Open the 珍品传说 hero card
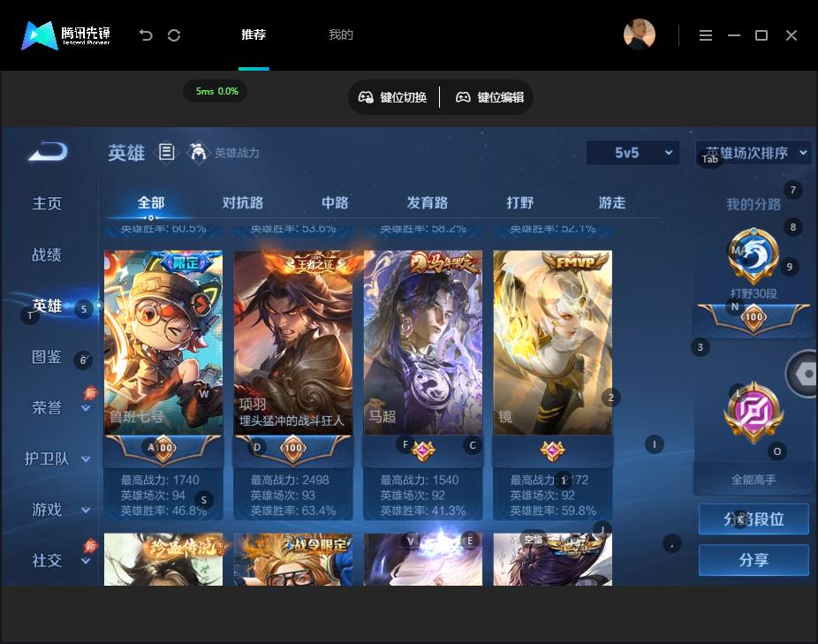 [x=163, y=559]
